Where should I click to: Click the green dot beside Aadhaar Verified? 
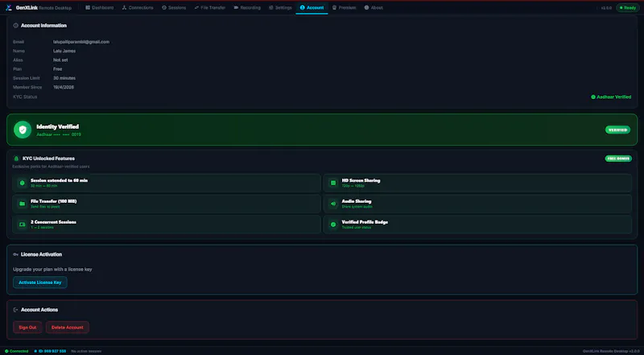[593, 97]
